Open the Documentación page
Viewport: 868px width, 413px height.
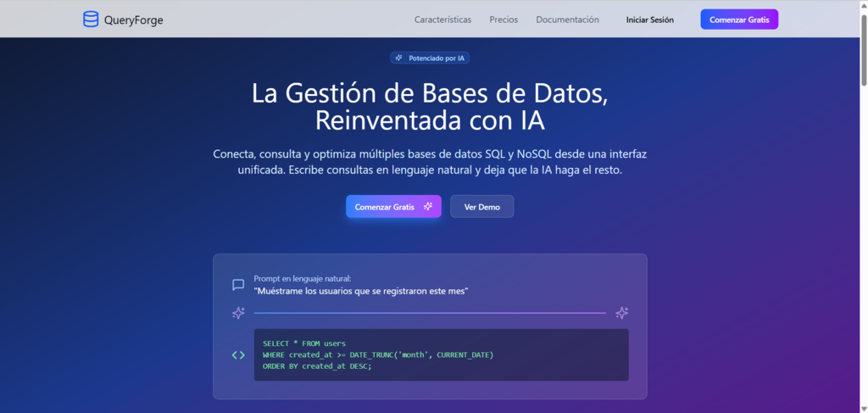(x=567, y=20)
